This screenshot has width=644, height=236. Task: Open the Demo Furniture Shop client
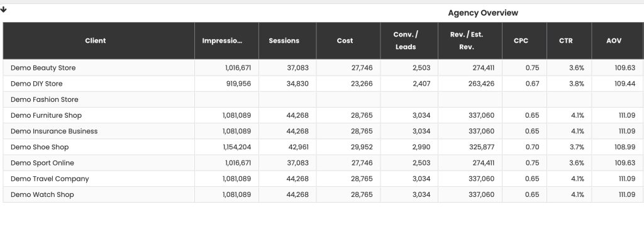point(46,116)
